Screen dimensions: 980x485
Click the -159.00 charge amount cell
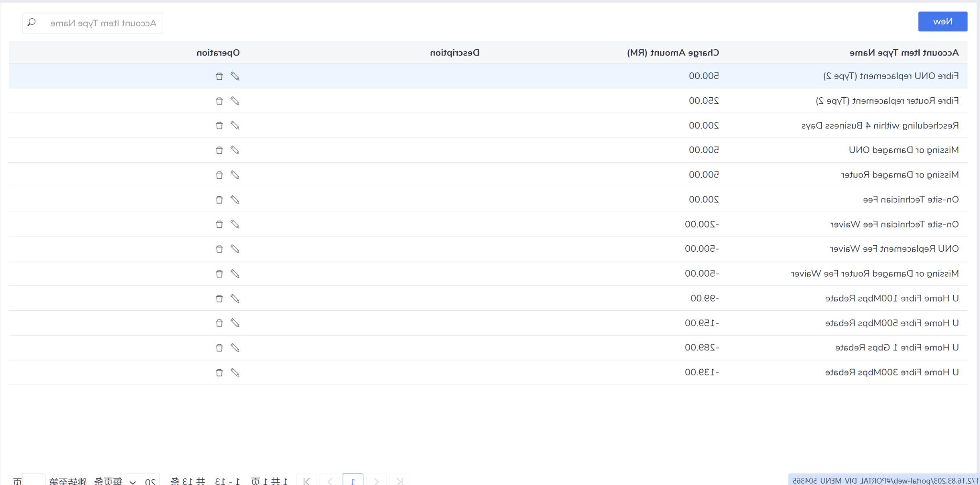[x=702, y=323]
